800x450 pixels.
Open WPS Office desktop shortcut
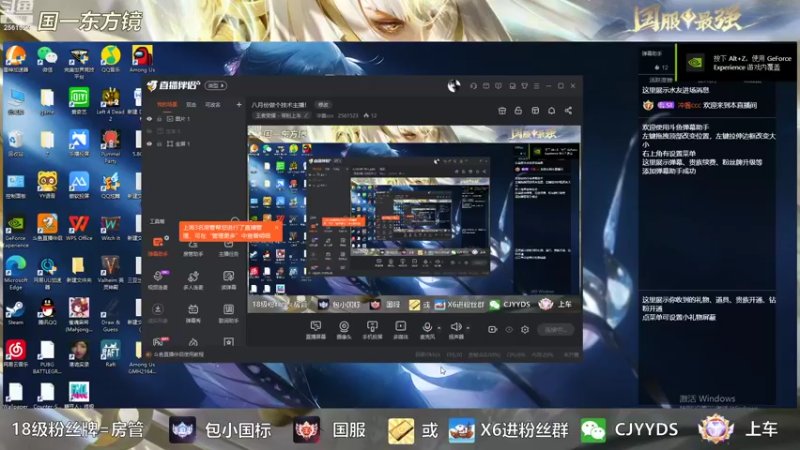pos(79,228)
